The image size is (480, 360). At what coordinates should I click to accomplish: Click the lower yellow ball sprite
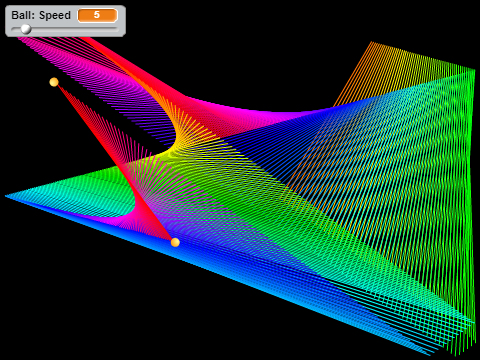coord(175,242)
